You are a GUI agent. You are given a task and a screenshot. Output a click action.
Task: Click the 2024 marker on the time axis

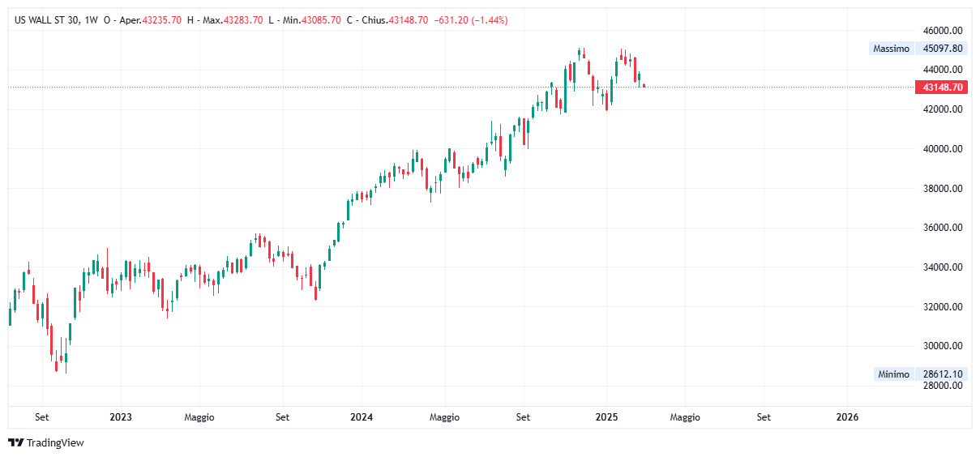click(361, 417)
